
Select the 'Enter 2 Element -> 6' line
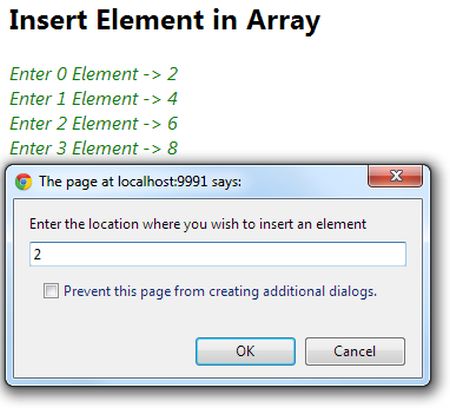(94, 123)
